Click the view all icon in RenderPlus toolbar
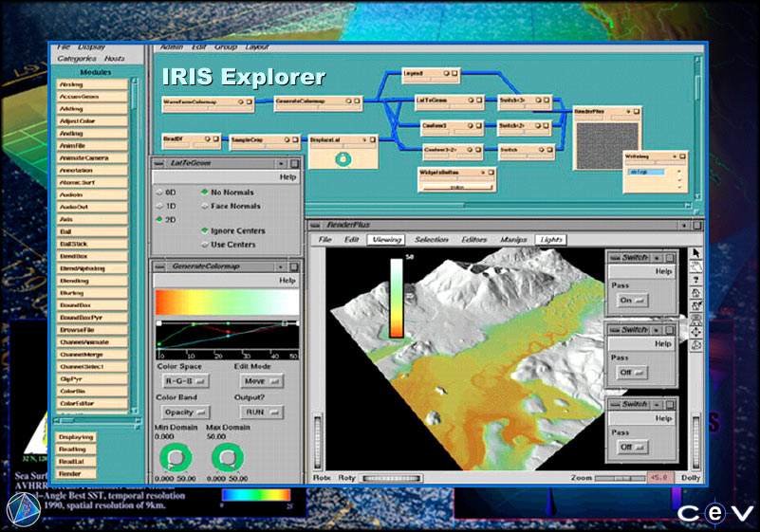760x532 pixels. [696, 319]
